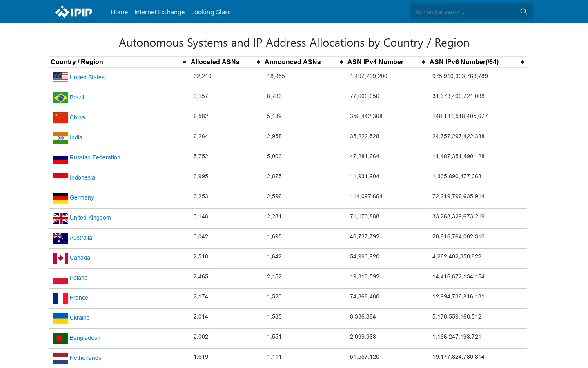Click the Ukraine flag icon

tap(61, 318)
